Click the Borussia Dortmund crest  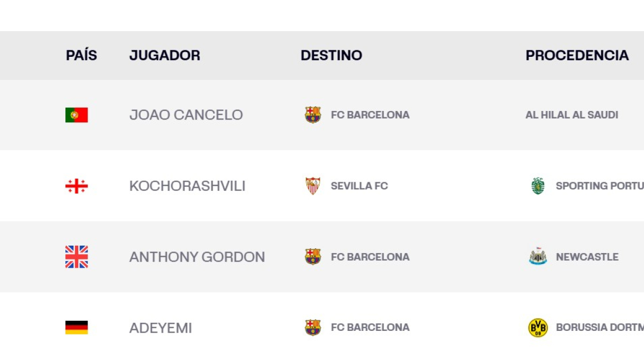click(x=538, y=328)
